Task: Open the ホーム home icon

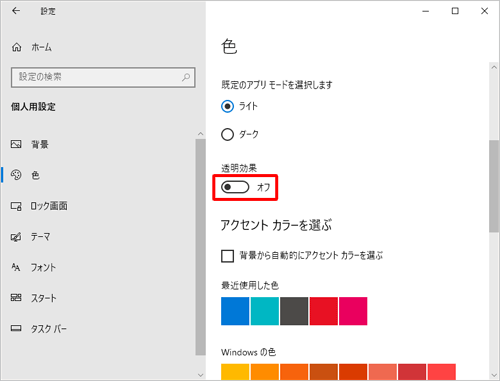Action: pos(17,47)
